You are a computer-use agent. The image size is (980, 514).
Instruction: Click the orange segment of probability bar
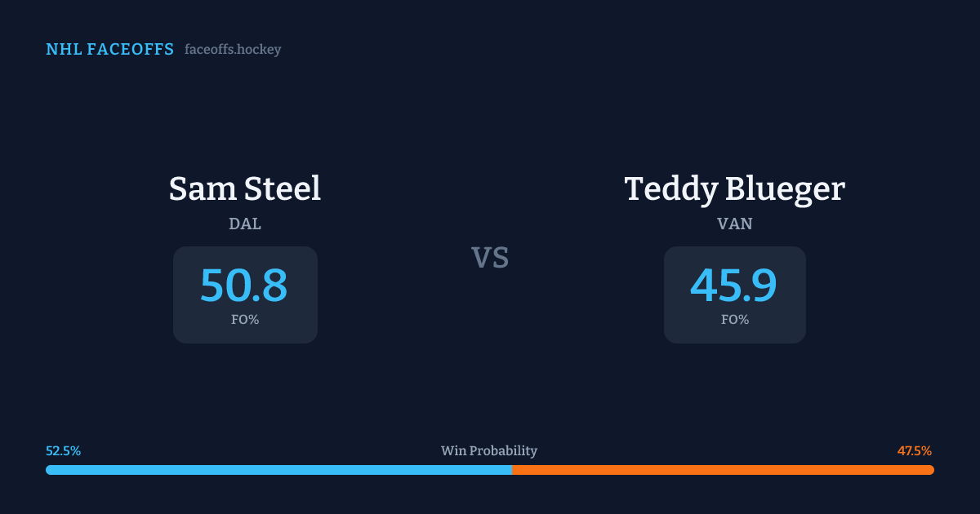point(723,470)
